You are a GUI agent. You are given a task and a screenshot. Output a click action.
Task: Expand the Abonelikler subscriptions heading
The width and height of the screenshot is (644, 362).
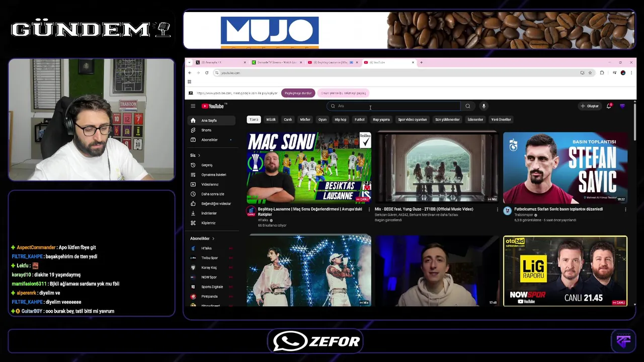pyautogui.click(x=202, y=238)
